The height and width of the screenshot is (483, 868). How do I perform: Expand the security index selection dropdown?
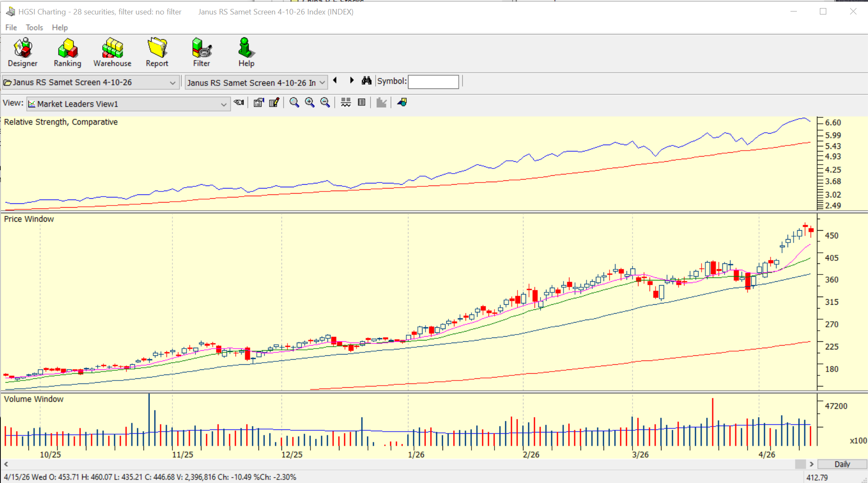(322, 83)
